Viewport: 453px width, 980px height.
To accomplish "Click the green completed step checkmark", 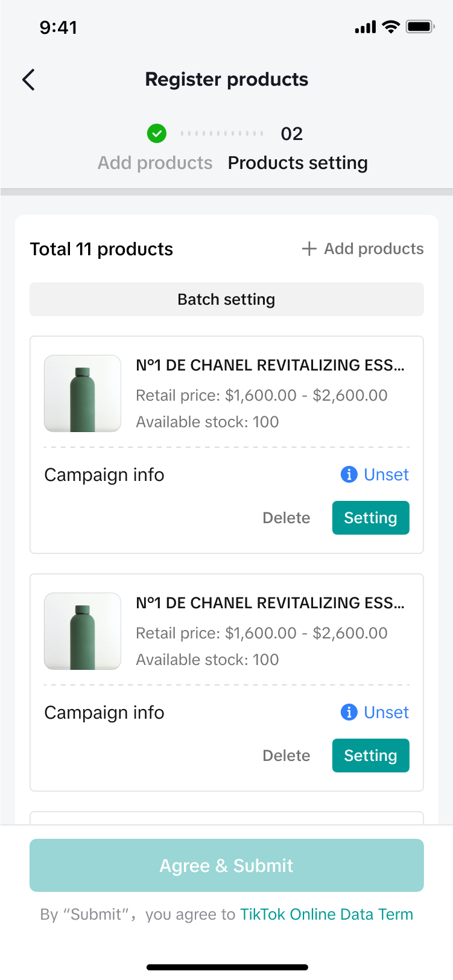I will coord(157,133).
